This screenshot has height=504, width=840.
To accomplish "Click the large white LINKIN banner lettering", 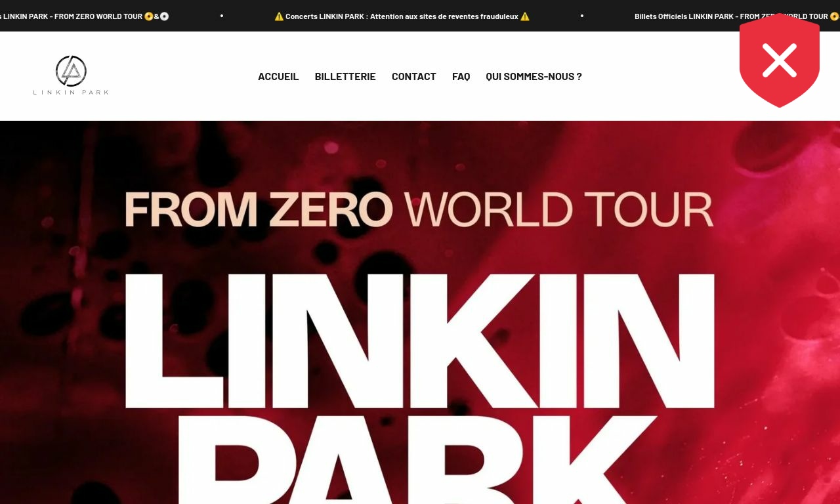I will [x=419, y=341].
